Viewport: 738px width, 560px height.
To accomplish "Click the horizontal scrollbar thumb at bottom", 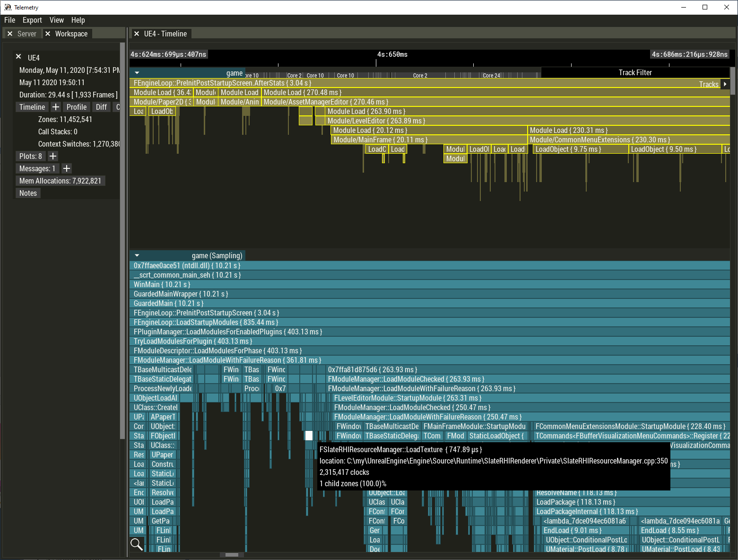I will click(x=232, y=555).
